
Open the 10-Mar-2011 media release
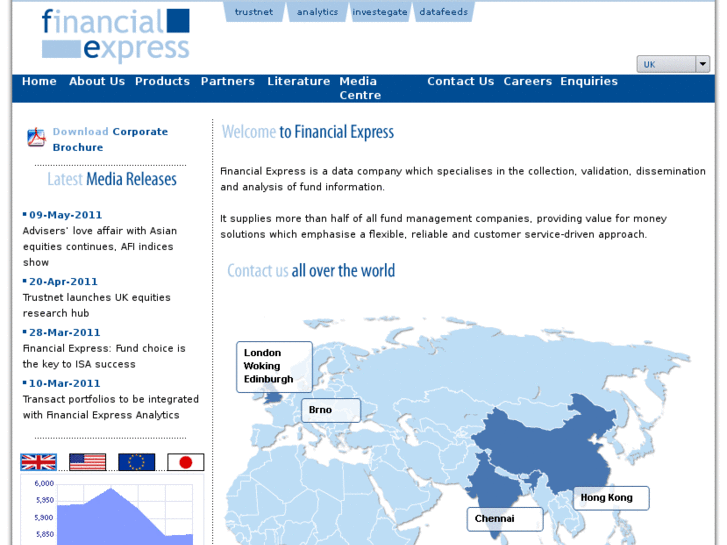[x=64, y=384]
